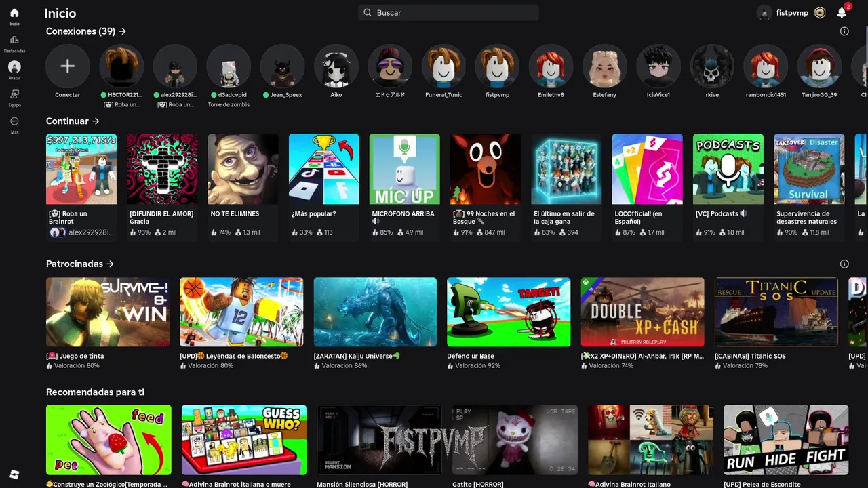
Task: Open LOCOfficial! (en Español) thumbnail
Action: click(648, 169)
